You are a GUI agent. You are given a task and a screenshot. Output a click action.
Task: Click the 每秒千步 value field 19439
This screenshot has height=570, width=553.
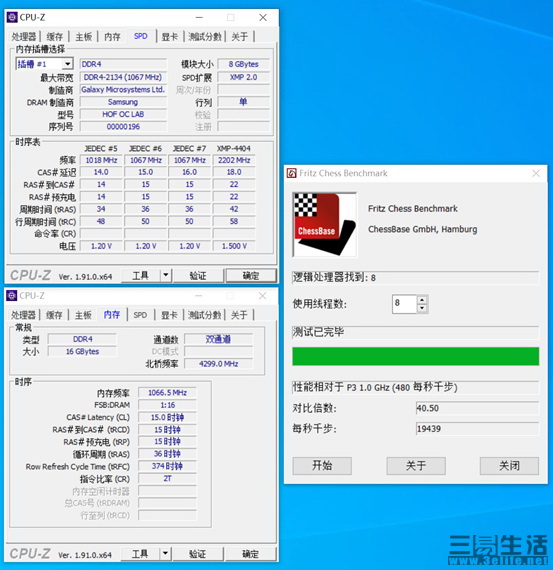coord(477,429)
